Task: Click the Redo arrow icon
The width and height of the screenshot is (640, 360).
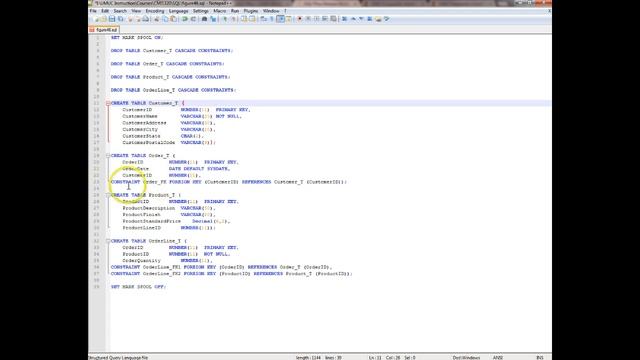Action: click(193, 19)
